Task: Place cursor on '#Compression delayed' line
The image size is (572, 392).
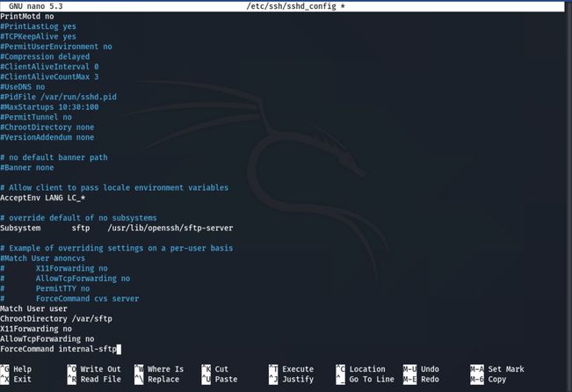Action: [45, 56]
